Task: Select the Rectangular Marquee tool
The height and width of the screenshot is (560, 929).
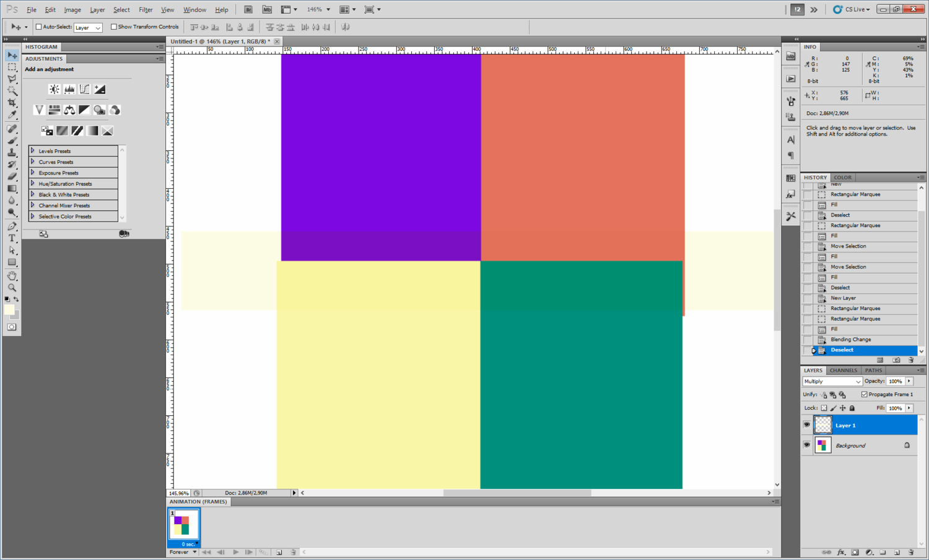Action: pos(12,67)
